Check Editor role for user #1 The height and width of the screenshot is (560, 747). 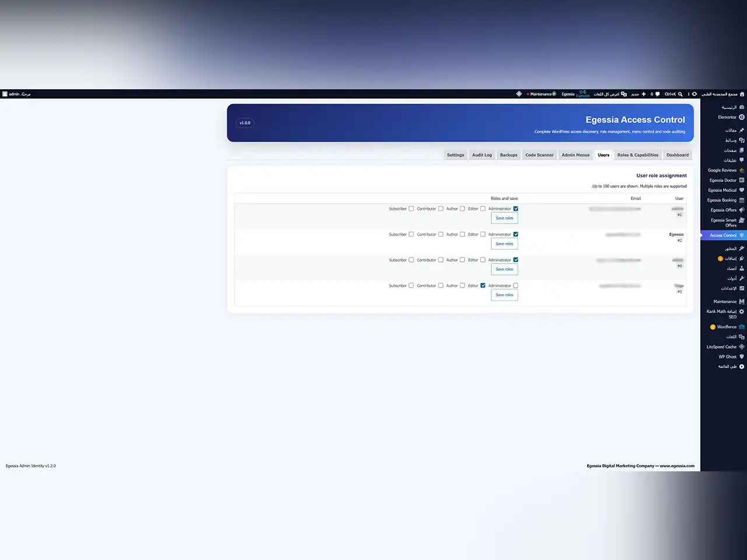tap(483, 209)
